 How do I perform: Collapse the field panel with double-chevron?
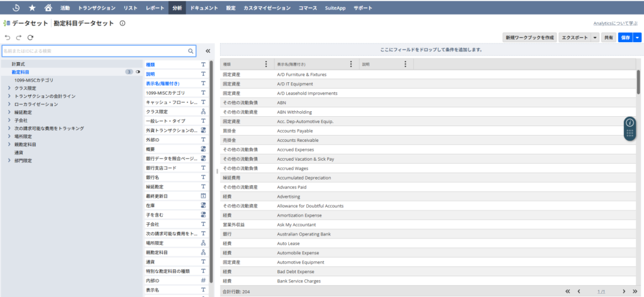[208, 51]
